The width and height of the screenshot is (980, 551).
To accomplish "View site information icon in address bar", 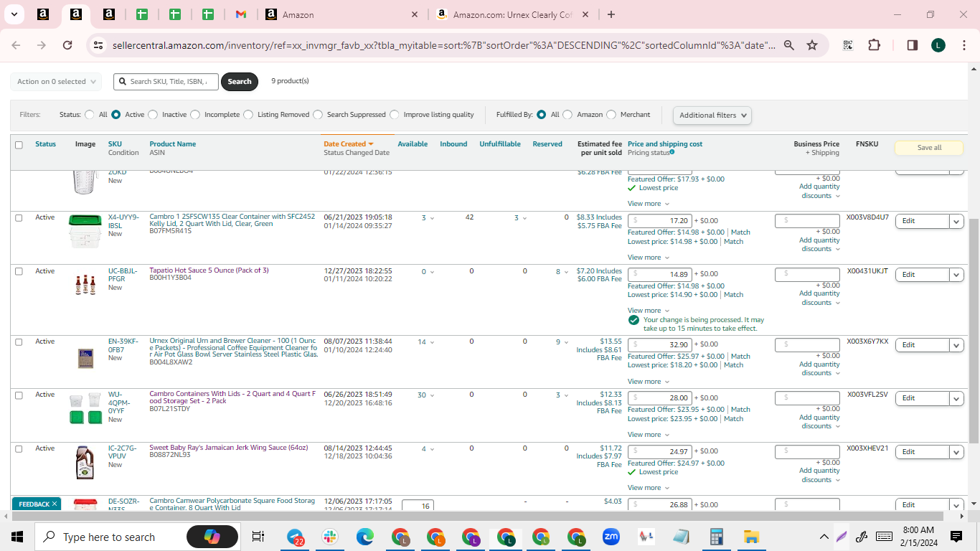I will pos(98,45).
